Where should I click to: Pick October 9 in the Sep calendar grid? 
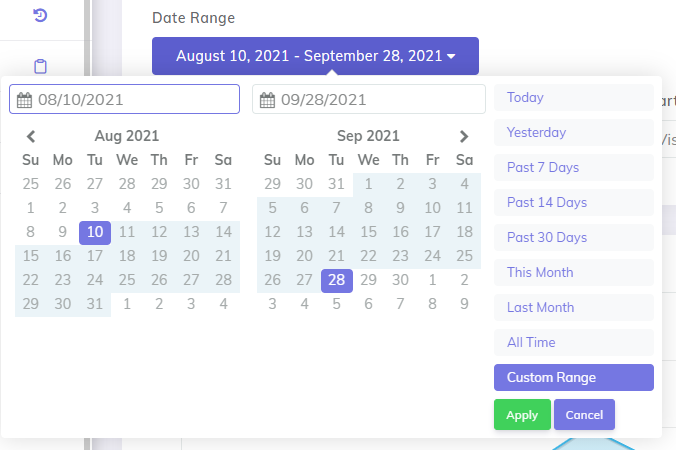tap(464, 304)
